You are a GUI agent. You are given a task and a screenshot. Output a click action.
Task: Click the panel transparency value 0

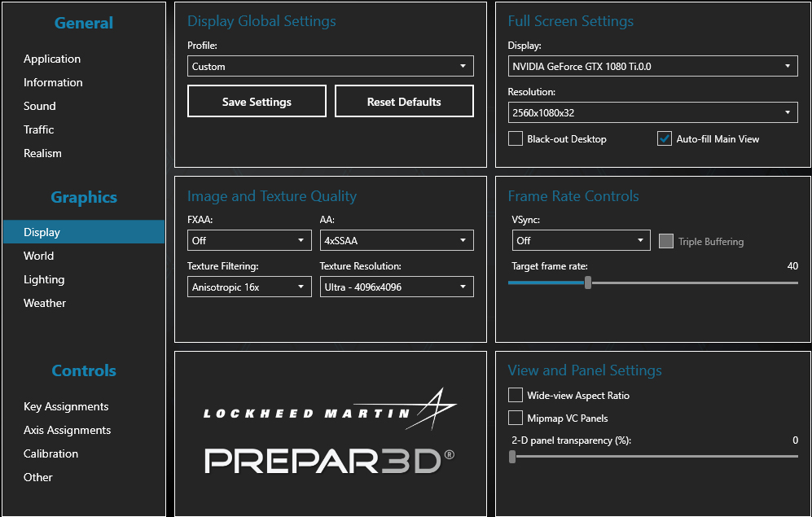tap(796, 440)
